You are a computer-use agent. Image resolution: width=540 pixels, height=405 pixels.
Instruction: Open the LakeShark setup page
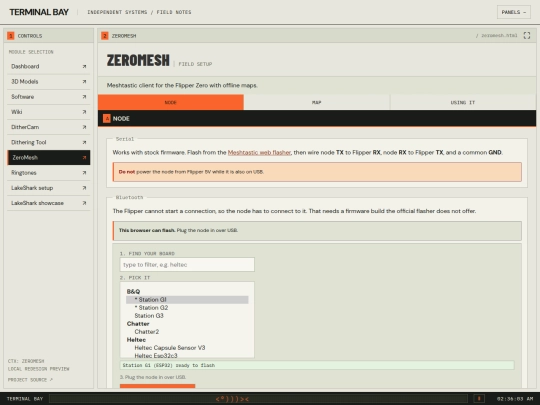[x=49, y=188]
